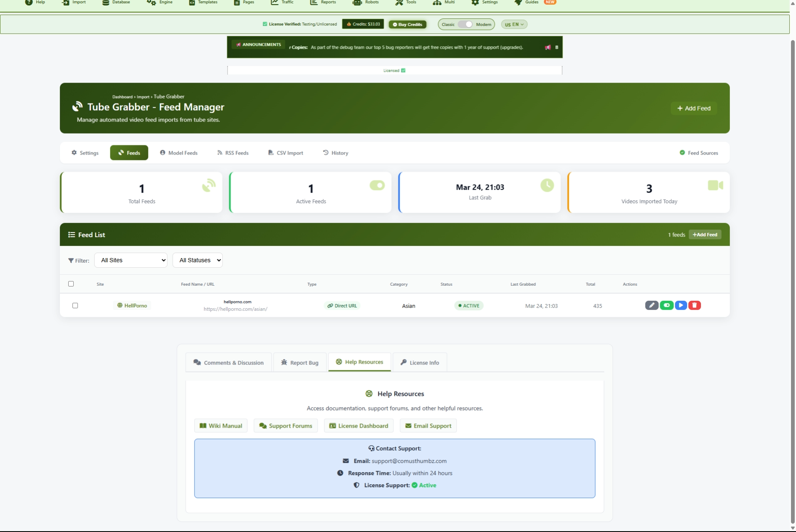796x532 pixels.
Task: Expand the All Statuses filter dropdown
Action: (197, 260)
